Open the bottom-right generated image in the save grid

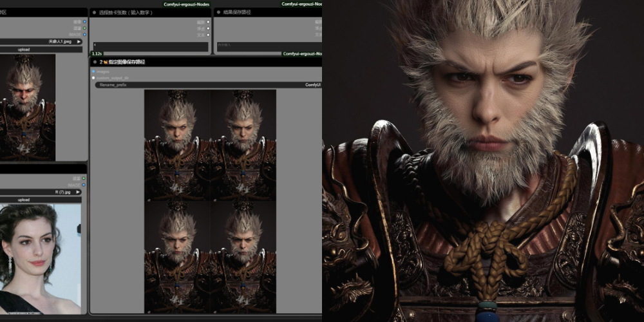pyautogui.click(x=243, y=257)
